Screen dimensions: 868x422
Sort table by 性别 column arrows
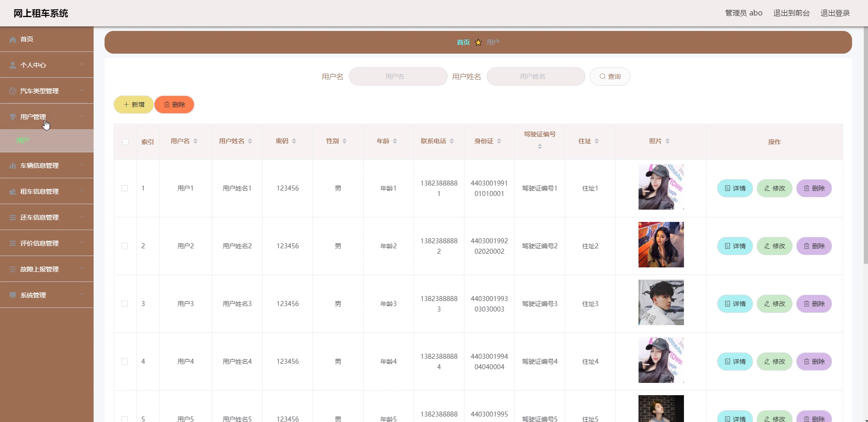(x=344, y=141)
